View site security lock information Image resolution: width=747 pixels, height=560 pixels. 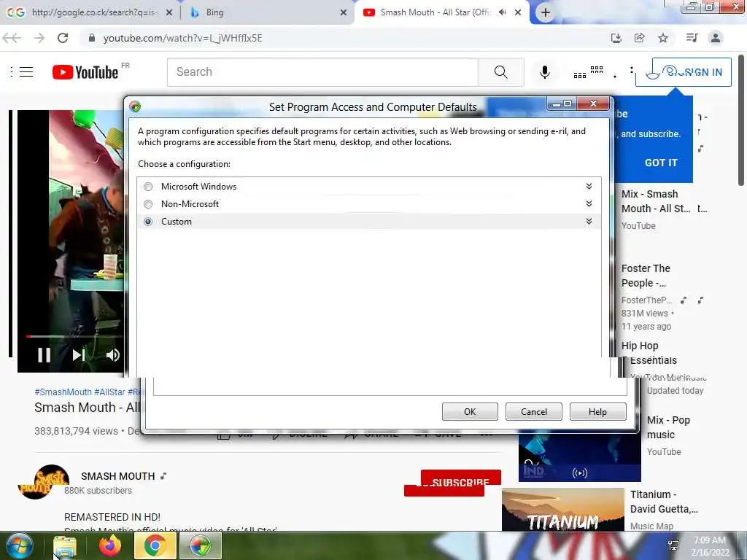92,38
